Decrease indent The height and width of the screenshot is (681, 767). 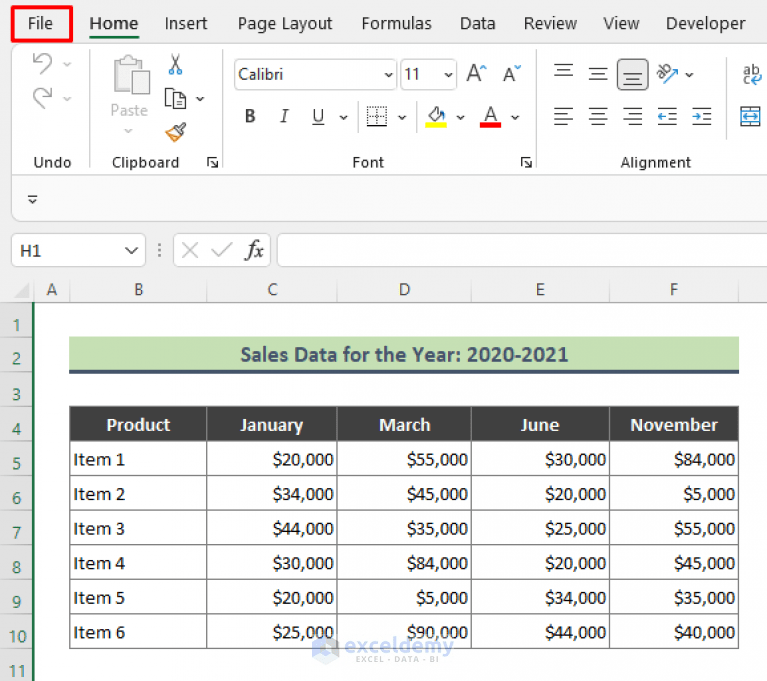[667, 116]
